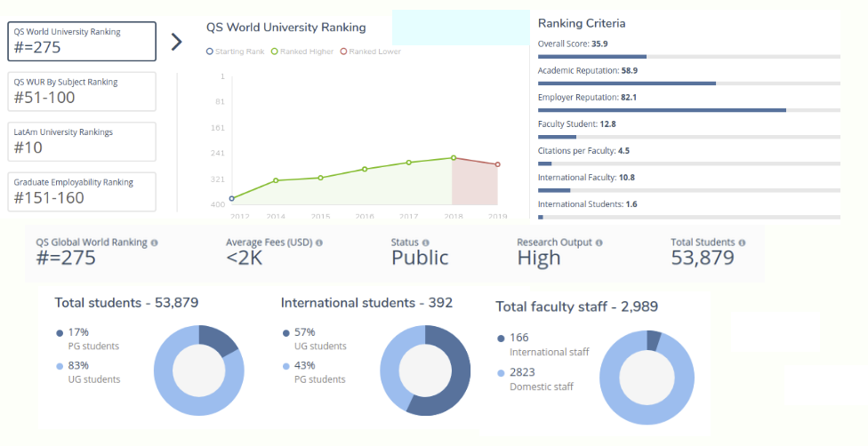Click the Overall Score progress bar
Screen dimensions: 868x446
point(689,57)
